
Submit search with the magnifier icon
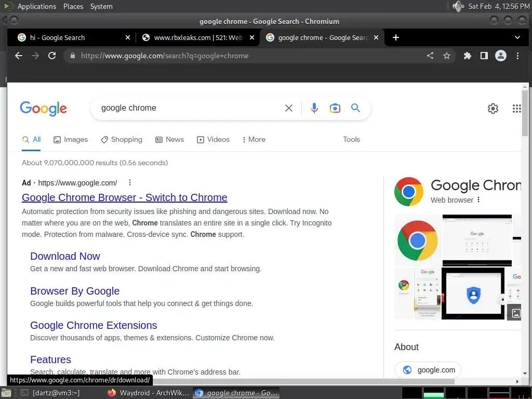pos(355,108)
